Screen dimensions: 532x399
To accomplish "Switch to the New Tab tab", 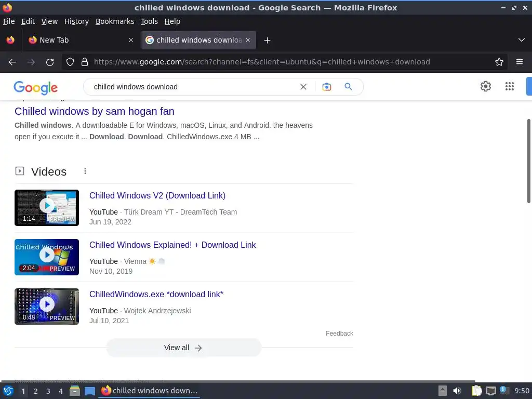I will coord(81,40).
